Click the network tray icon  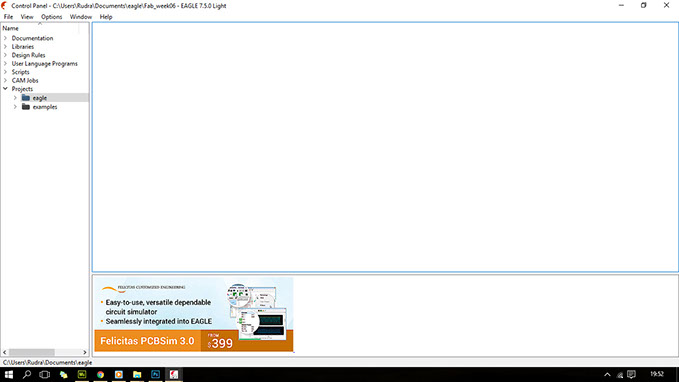pos(620,375)
